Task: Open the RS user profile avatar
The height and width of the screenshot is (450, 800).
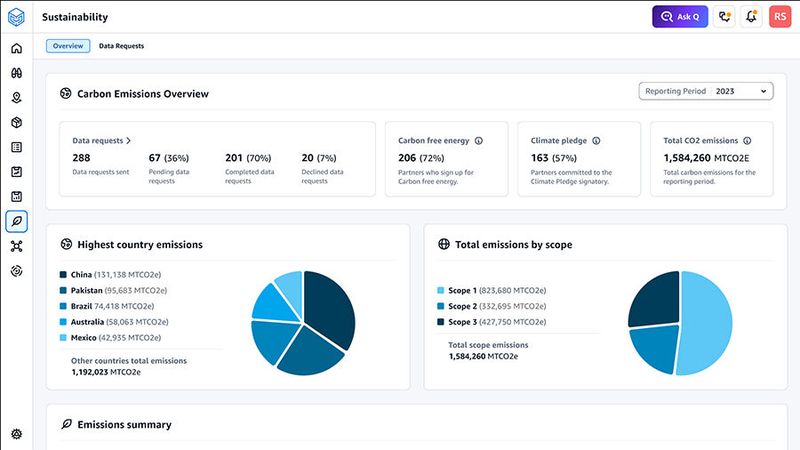Action: click(x=780, y=17)
